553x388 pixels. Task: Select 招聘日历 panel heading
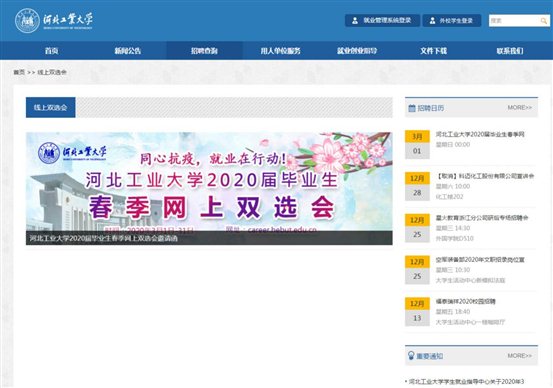click(x=431, y=108)
